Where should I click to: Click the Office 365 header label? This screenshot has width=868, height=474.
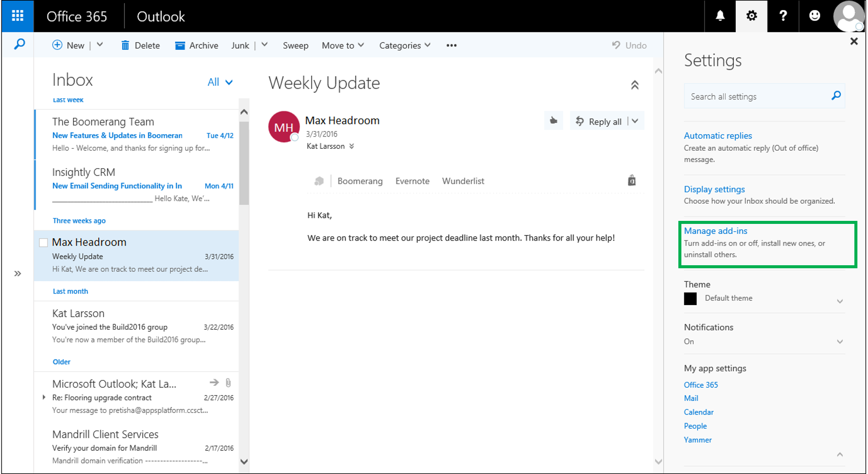tap(77, 17)
